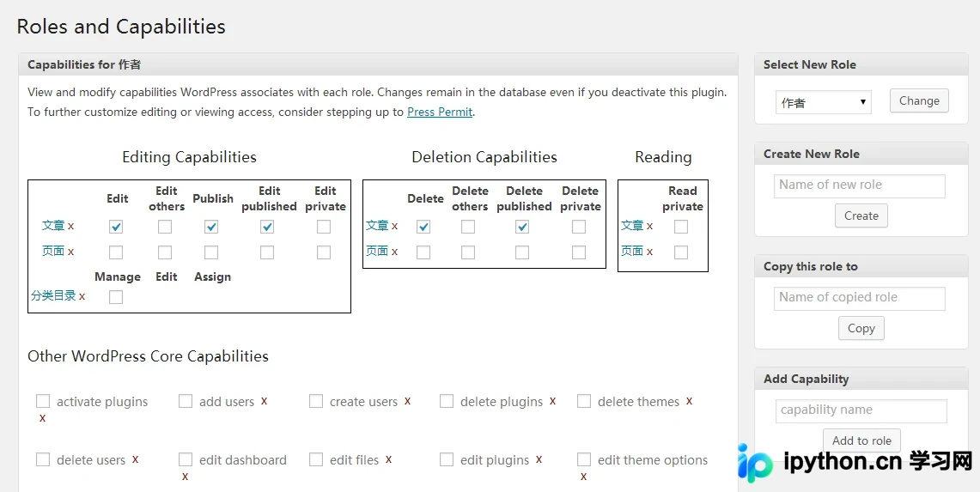
Task: Enable the delete users capability
Action: (42, 459)
